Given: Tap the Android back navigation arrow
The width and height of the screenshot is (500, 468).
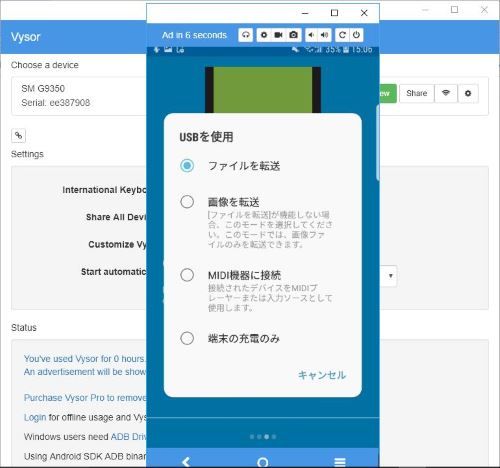Looking at the screenshot, I should pyautogui.click(x=186, y=462).
